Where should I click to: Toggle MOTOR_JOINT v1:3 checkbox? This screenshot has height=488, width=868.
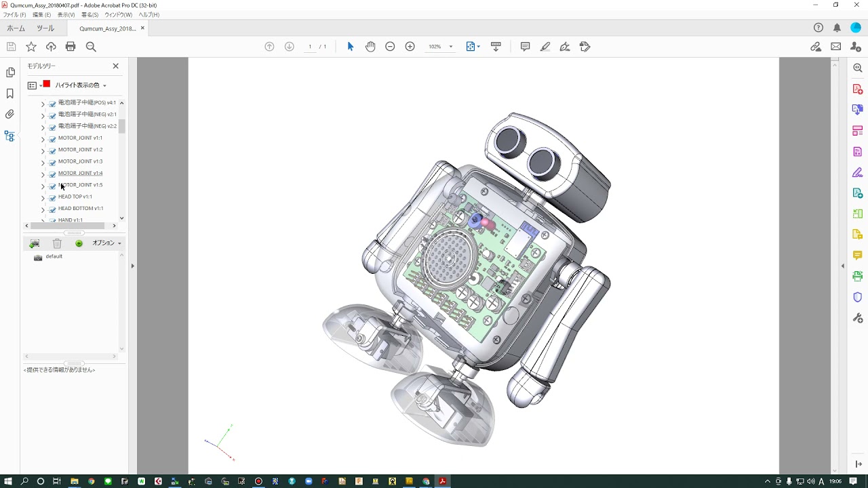pos(52,162)
